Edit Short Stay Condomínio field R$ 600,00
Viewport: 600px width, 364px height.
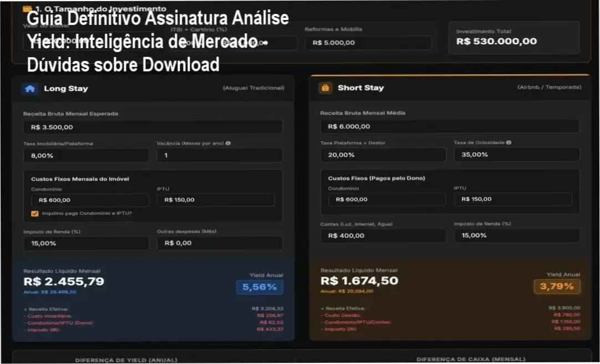click(387, 199)
